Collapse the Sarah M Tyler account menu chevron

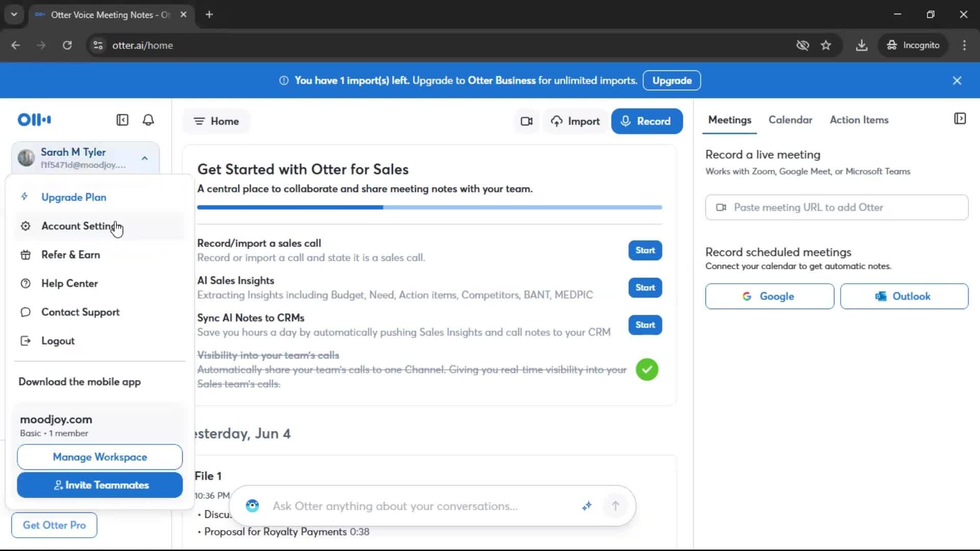point(145,158)
